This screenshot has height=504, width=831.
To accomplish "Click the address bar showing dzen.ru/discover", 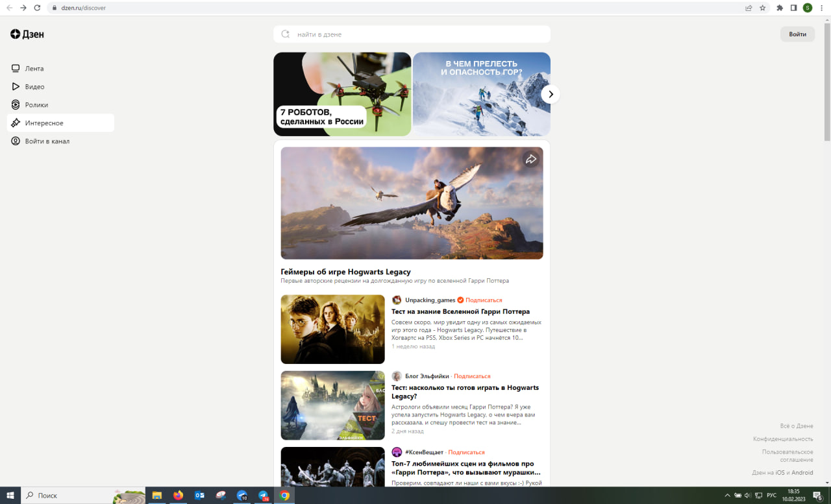I will click(396, 8).
